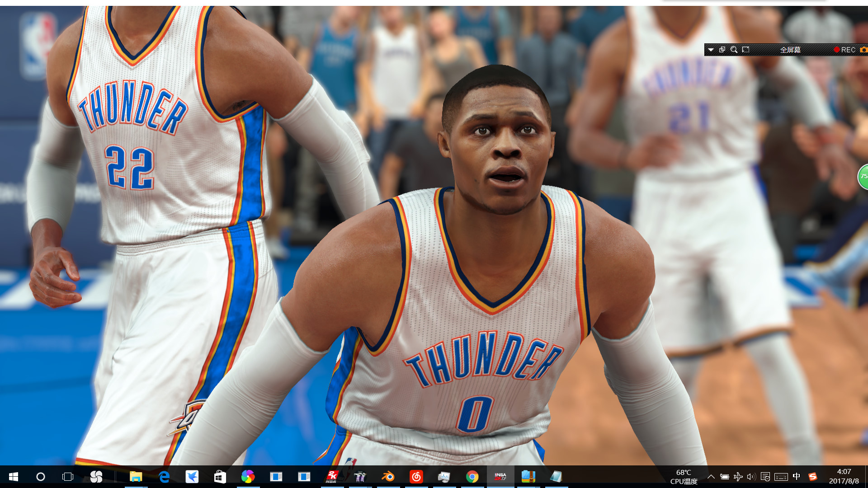Open the archive manager icon in the taskbar

tap(528, 477)
